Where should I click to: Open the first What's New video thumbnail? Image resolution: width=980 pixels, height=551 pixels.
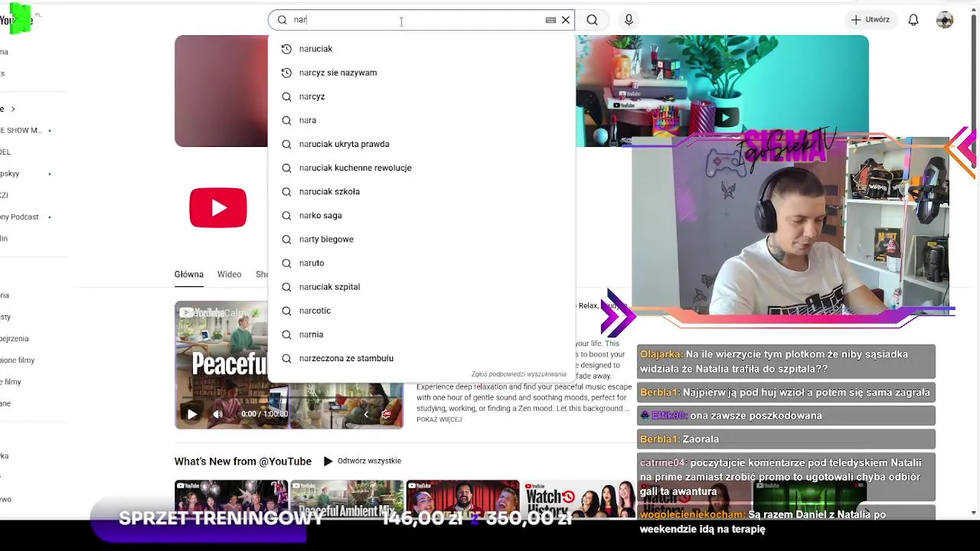231,499
